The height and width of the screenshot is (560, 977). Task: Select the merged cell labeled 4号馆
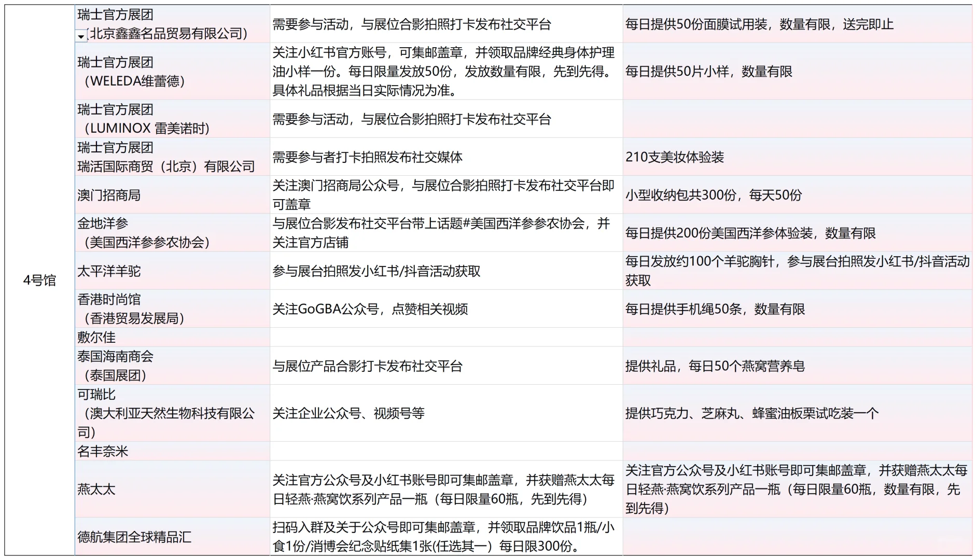[39, 280]
